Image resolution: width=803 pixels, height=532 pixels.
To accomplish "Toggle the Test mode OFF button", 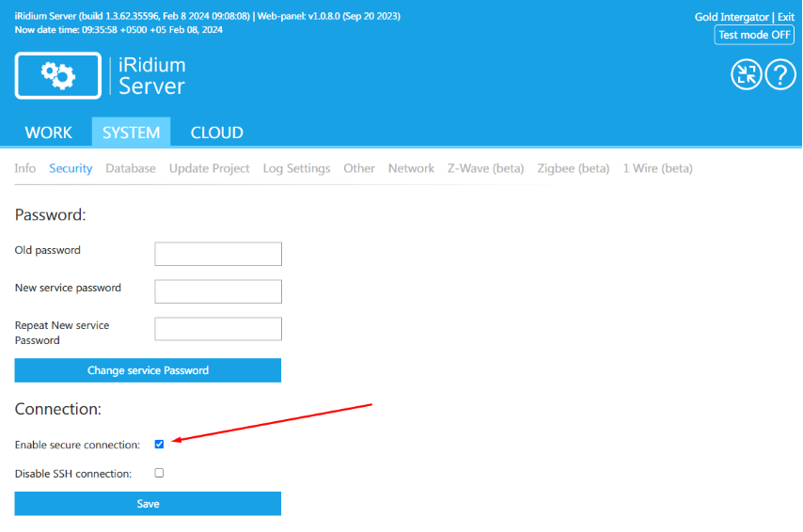I will pyautogui.click(x=754, y=35).
